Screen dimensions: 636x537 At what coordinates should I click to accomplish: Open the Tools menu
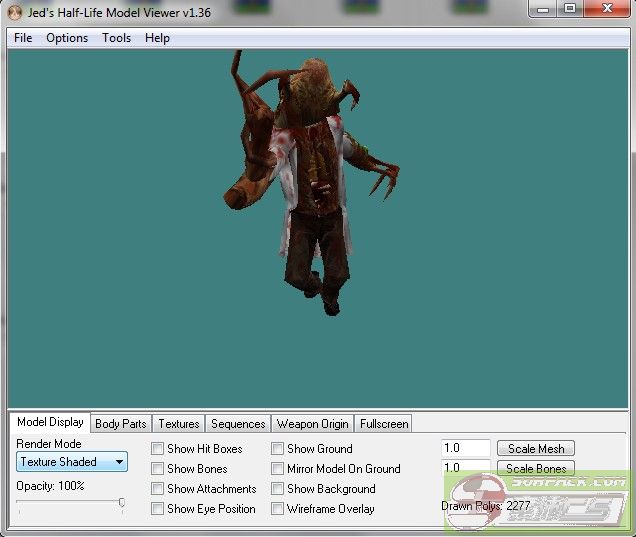point(116,38)
